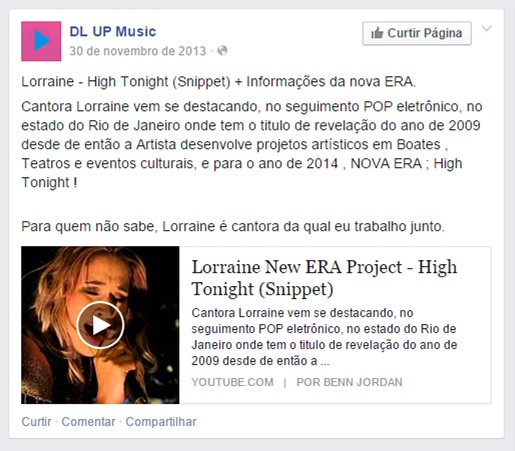Click the post headline about High Tonight Snippet

(219, 82)
